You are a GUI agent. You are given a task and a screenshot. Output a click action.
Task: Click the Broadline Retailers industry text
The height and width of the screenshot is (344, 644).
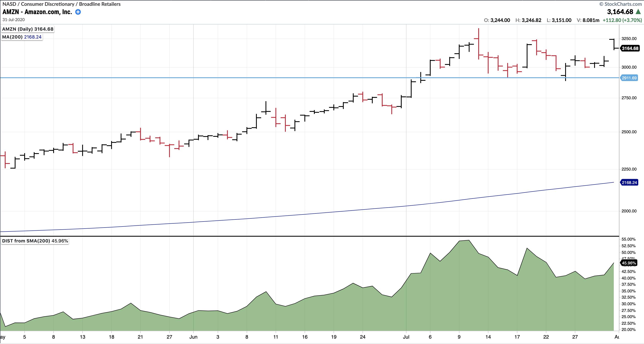click(x=100, y=4)
